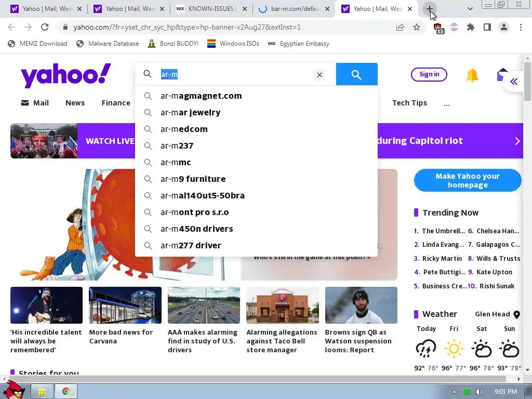
Task: Open MEMZ Download bookmark
Action: pyautogui.click(x=37, y=44)
